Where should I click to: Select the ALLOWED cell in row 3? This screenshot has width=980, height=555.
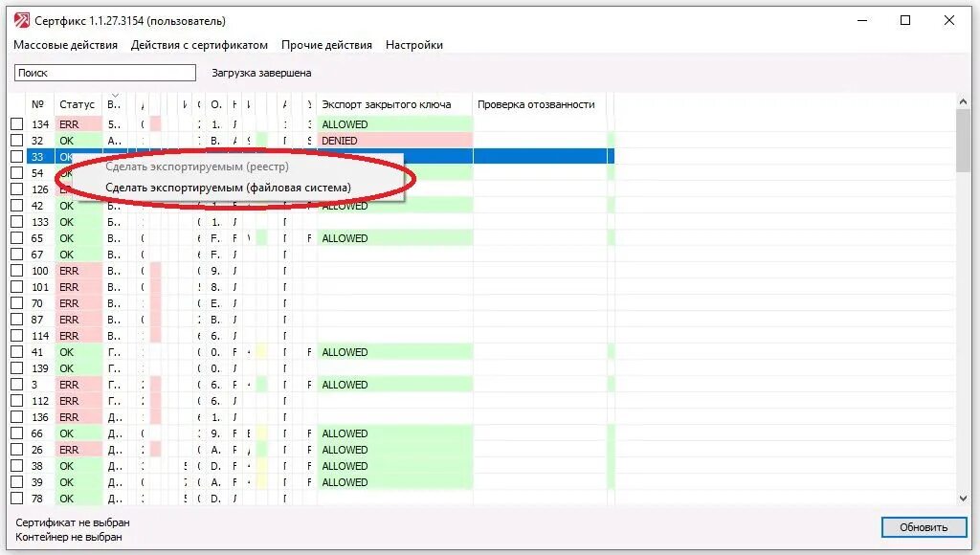[394, 385]
